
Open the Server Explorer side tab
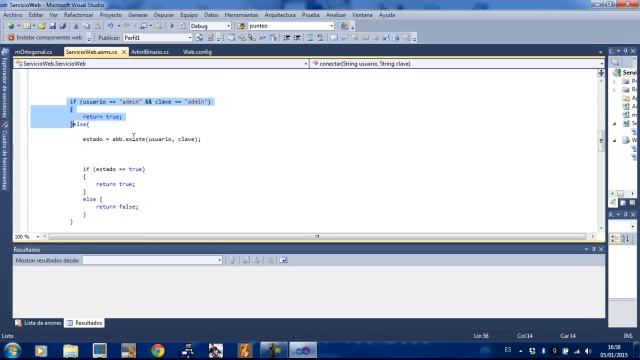coord(5,84)
